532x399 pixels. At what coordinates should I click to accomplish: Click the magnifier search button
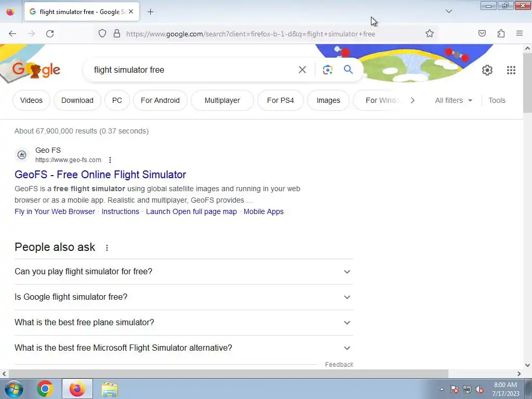click(x=348, y=70)
